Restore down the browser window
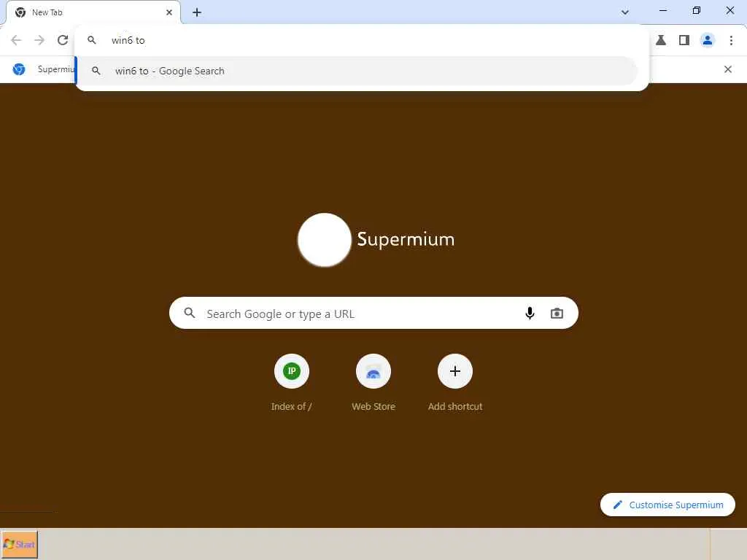This screenshot has width=747, height=560. (x=697, y=10)
